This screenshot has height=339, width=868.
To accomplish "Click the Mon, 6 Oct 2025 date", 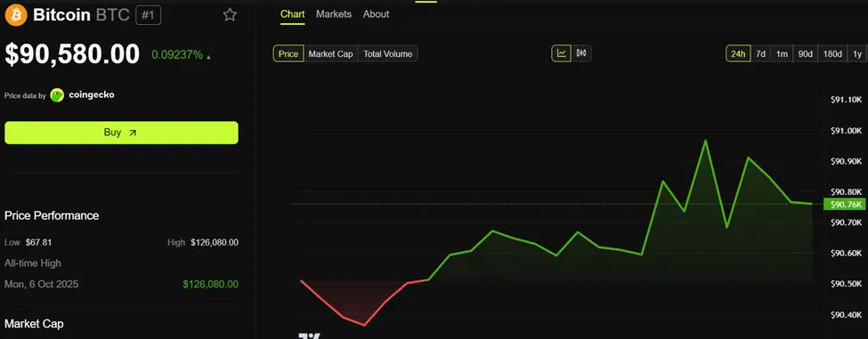I will 42,284.
